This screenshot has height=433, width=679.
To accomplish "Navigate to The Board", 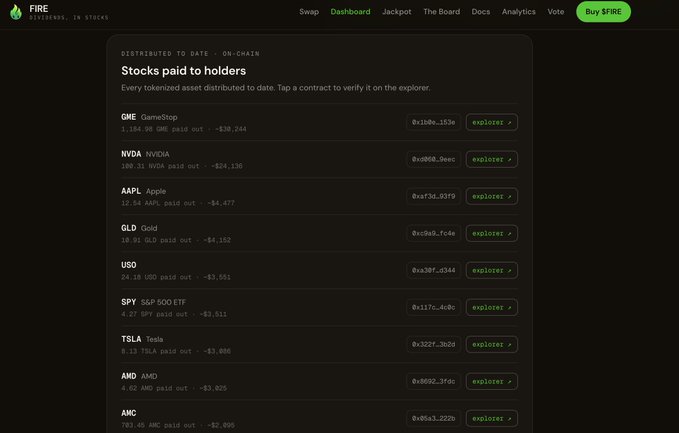I will [441, 12].
